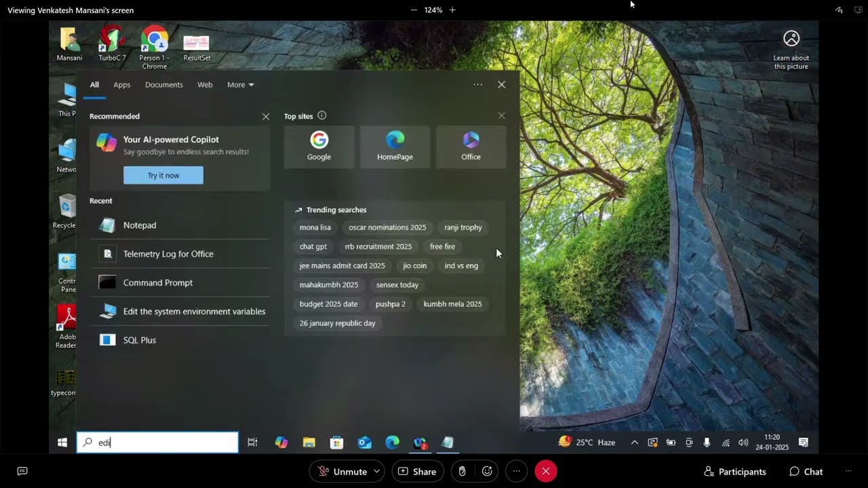Unmute the microphone in the meeting
Screen dimensions: 868x488
click(x=342, y=472)
